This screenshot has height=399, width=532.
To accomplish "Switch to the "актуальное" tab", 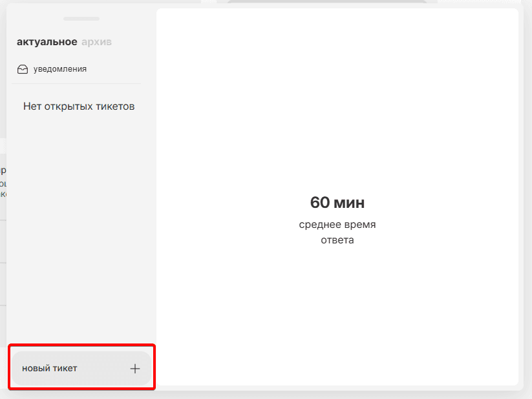I will click(47, 42).
